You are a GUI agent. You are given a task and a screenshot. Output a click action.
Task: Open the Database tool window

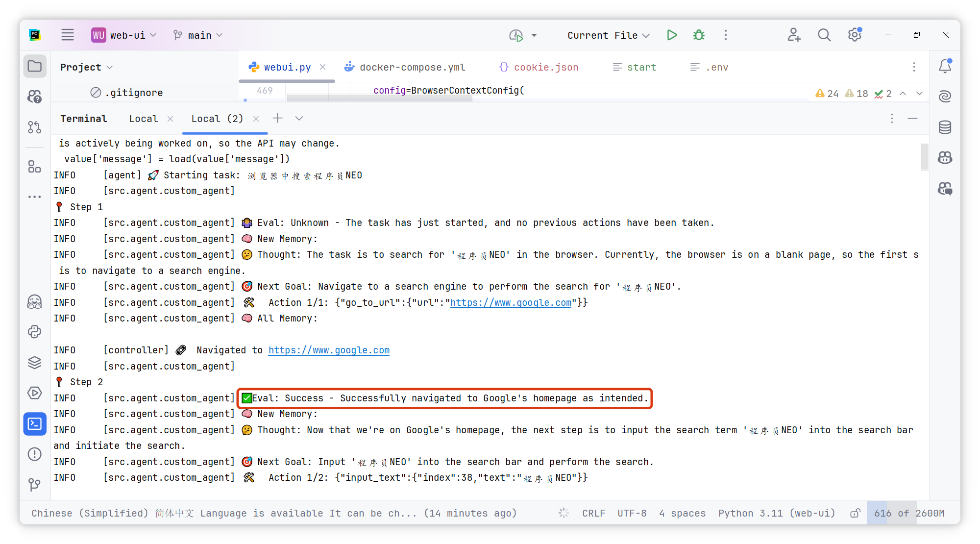point(945,127)
